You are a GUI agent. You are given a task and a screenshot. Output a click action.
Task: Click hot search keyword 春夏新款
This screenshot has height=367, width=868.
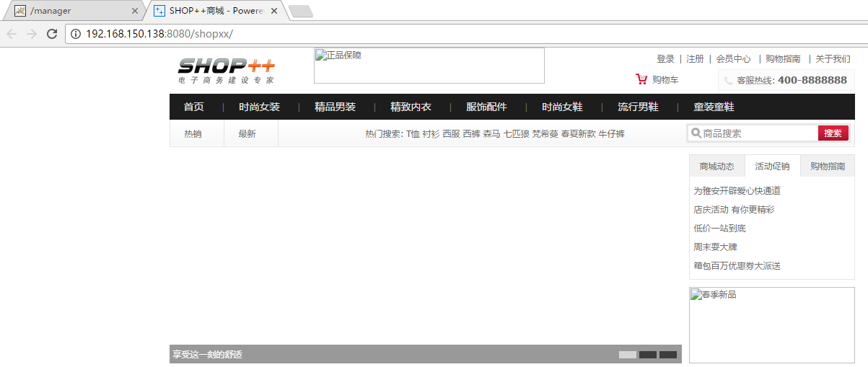pos(578,133)
